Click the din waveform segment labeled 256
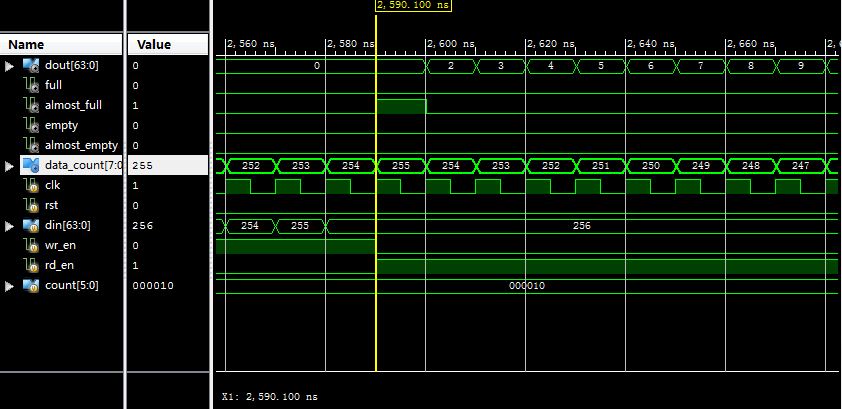This screenshot has width=842, height=409. pos(582,226)
